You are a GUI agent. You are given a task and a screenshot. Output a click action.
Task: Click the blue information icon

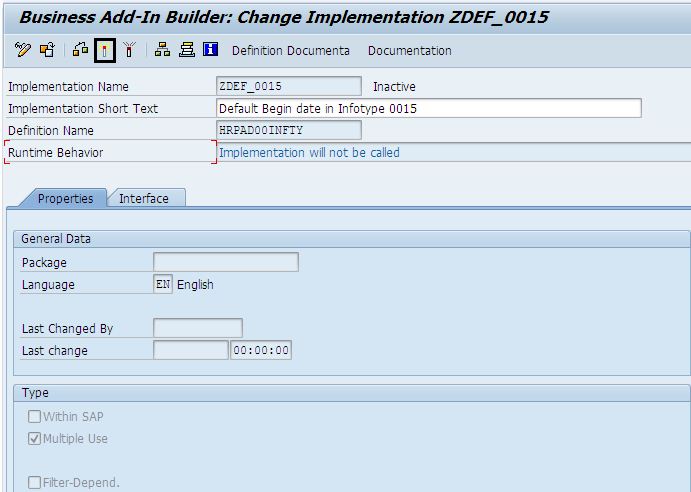210,50
